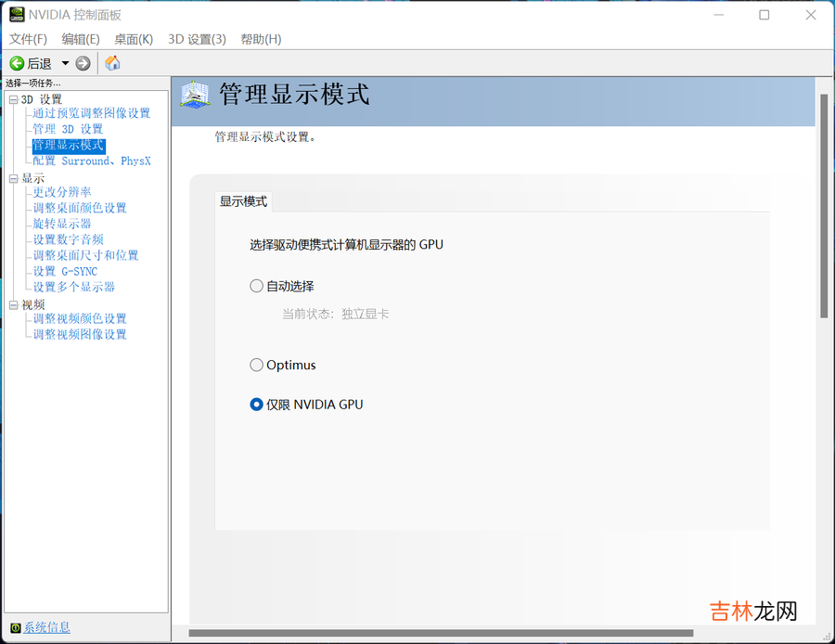Open the 桌面(K) menu
This screenshot has height=644, width=835.
134,39
